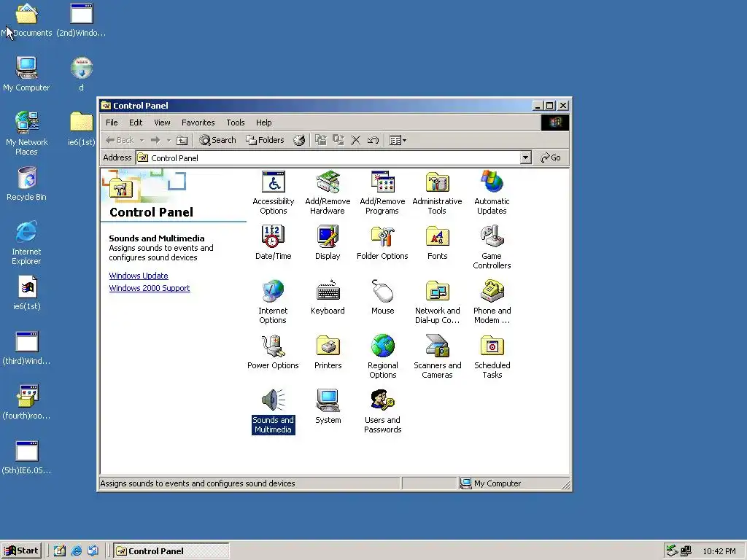The width and height of the screenshot is (747, 560).
Task: Open the Favorites menu
Action: pos(198,122)
